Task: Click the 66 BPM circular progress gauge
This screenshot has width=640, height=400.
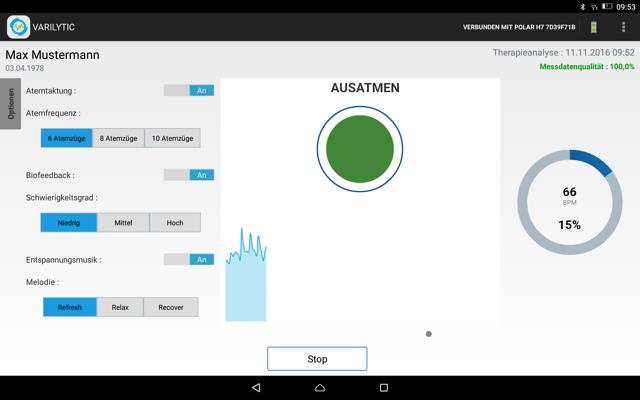Action: (569, 202)
